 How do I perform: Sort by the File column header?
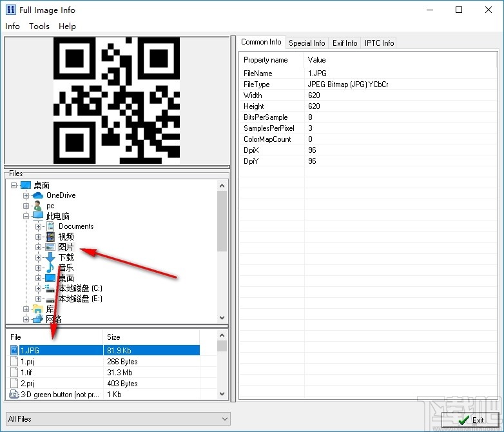55,337
